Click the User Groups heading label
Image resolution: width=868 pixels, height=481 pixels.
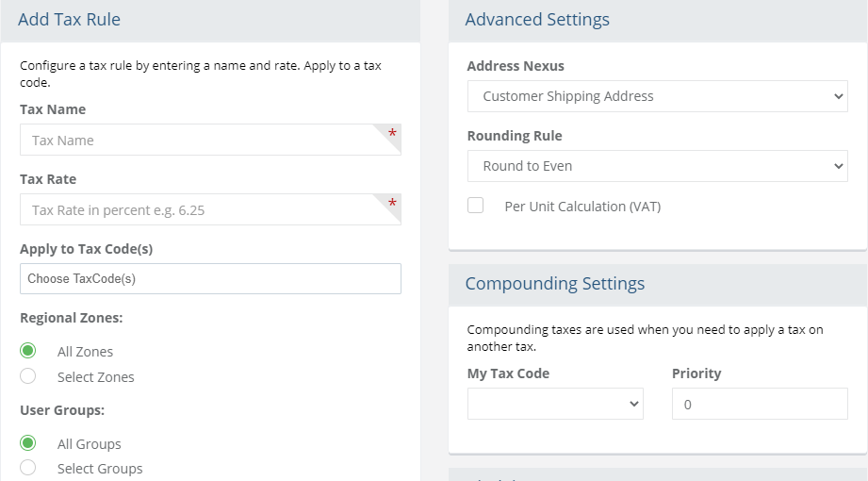[x=62, y=410]
